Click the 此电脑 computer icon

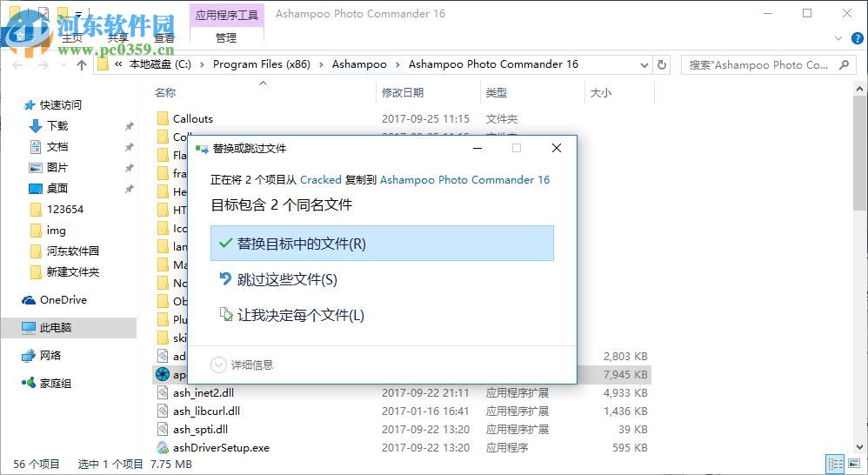pyautogui.click(x=28, y=327)
